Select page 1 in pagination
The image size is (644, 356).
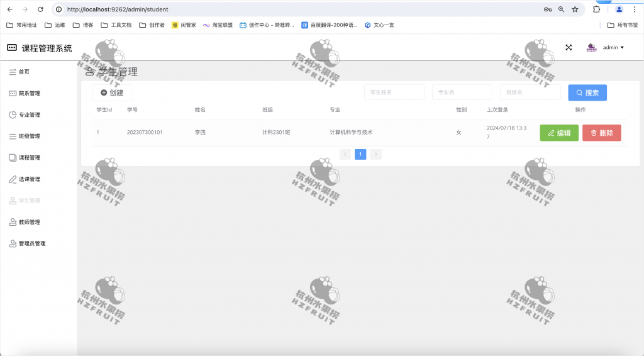[360, 154]
